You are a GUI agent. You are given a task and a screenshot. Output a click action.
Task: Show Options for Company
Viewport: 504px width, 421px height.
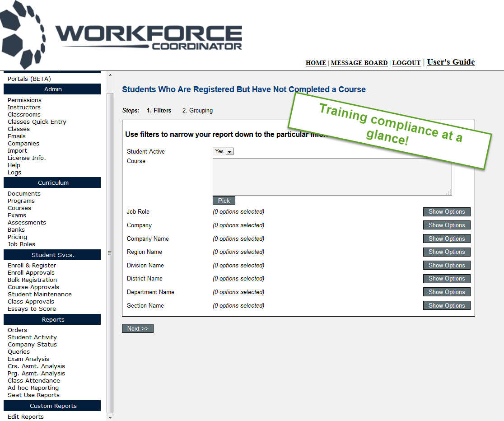(x=447, y=225)
